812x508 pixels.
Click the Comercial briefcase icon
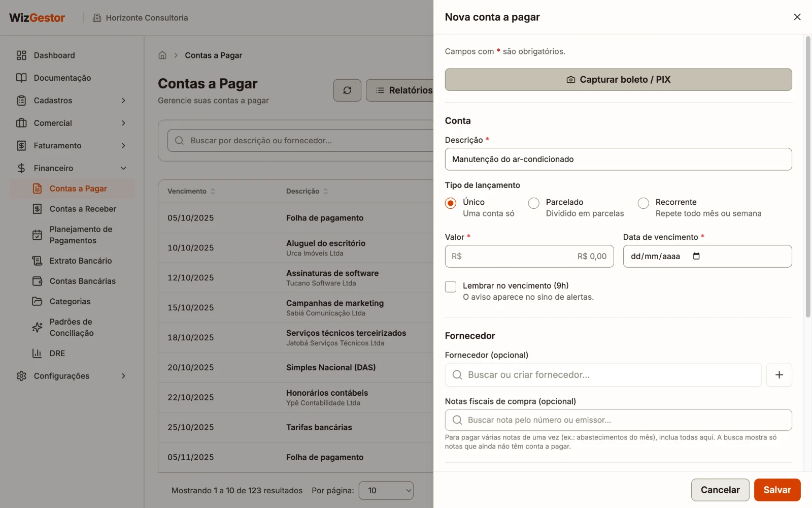point(21,123)
